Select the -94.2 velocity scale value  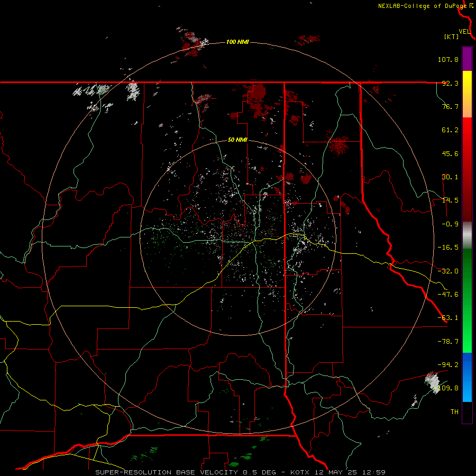(448, 364)
